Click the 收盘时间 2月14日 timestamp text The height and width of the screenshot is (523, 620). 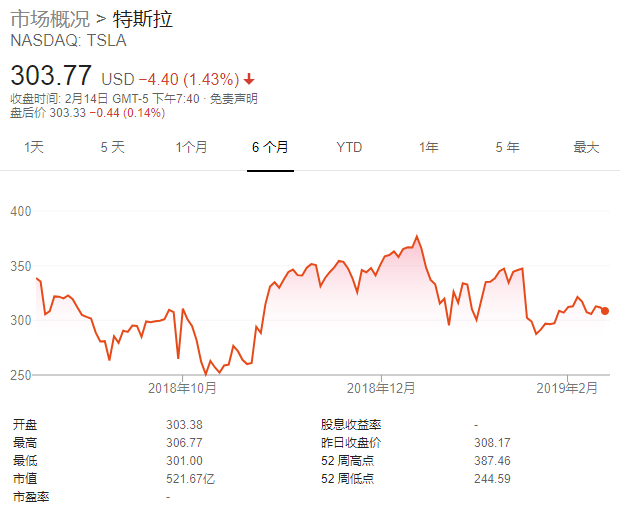tap(105, 98)
